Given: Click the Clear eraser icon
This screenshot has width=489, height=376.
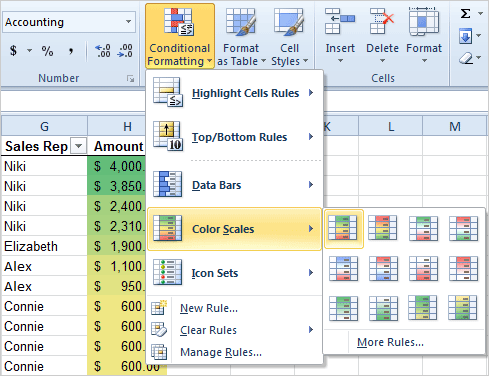Looking at the screenshot, I should 466,58.
